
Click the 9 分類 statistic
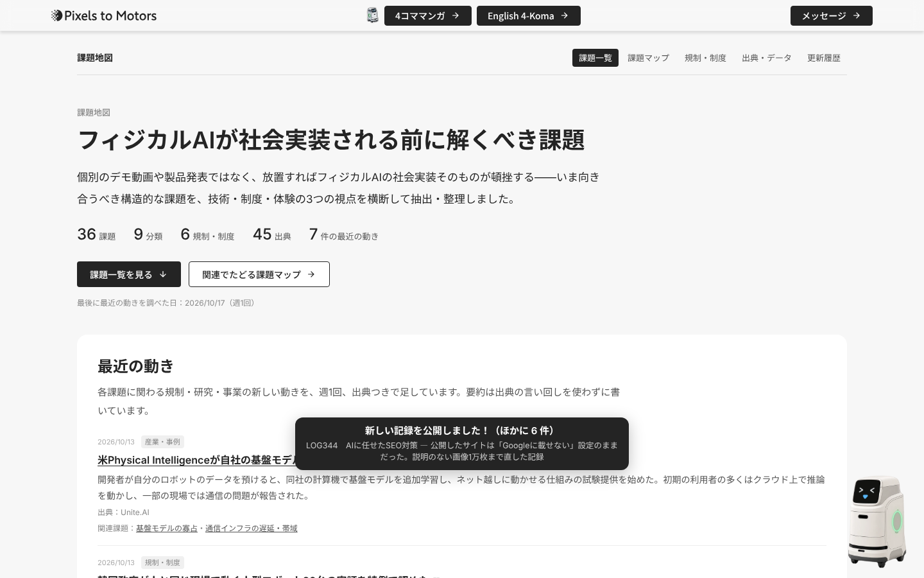pos(148,234)
